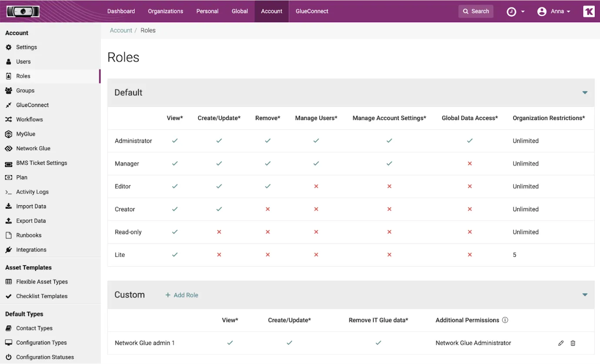Click the trash delete icon for custom role
Screen dimensions: 600x364
(573, 343)
